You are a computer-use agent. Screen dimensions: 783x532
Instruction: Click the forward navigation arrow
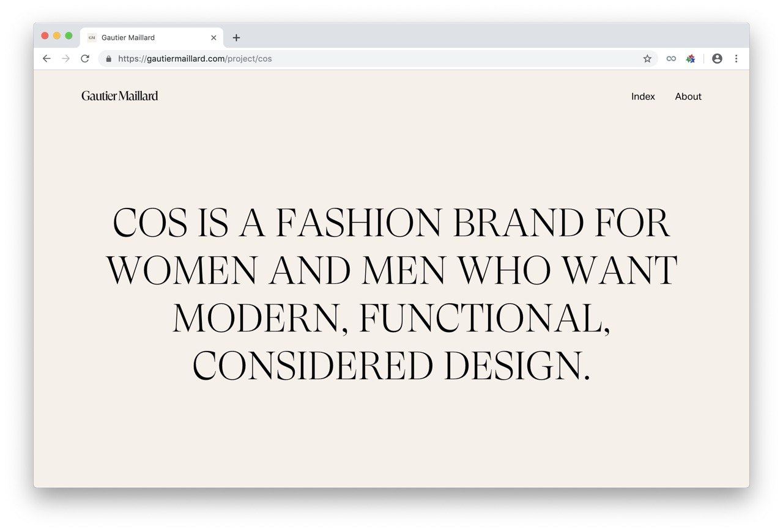66,59
